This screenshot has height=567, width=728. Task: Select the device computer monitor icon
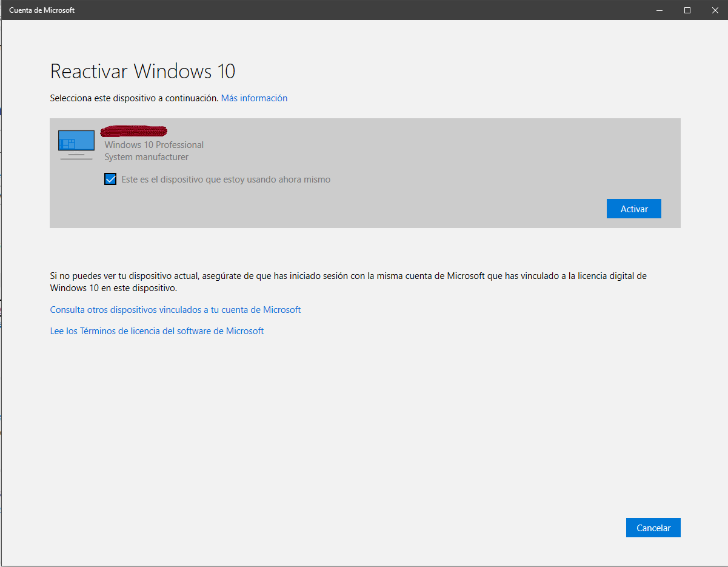(x=76, y=145)
